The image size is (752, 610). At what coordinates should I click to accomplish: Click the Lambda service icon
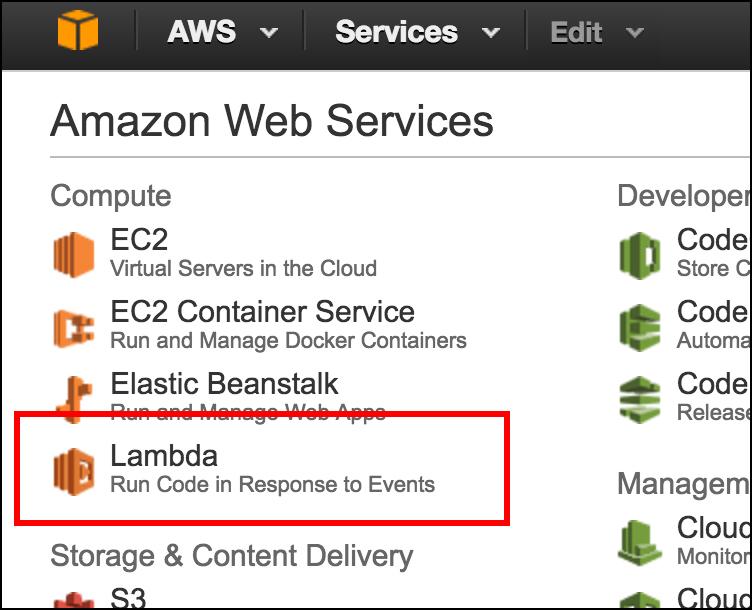click(73, 471)
